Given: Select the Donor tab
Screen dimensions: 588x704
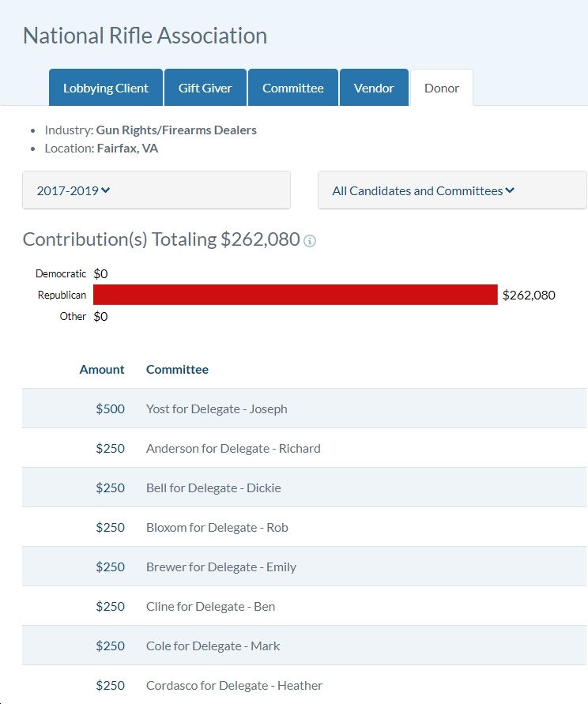Looking at the screenshot, I should point(442,88).
